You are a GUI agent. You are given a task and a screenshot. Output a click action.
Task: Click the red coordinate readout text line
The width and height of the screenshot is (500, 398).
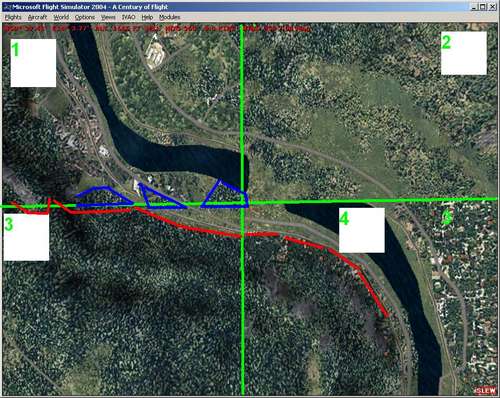pyautogui.click(x=157, y=29)
